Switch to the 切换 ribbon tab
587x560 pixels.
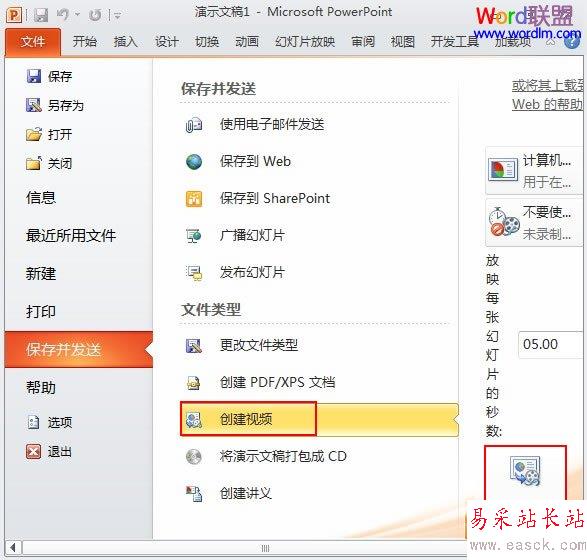(207, 41)
